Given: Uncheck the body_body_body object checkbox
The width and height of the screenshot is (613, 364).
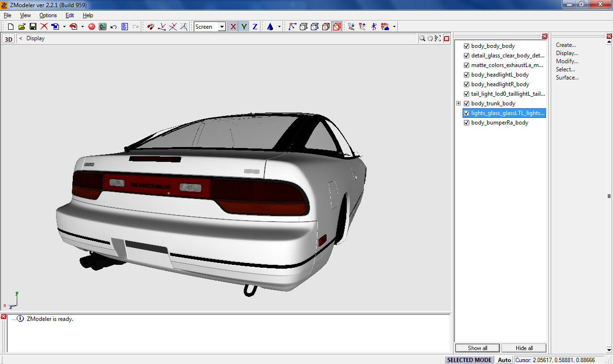Looking at the screenshot, I should (466, 46).
